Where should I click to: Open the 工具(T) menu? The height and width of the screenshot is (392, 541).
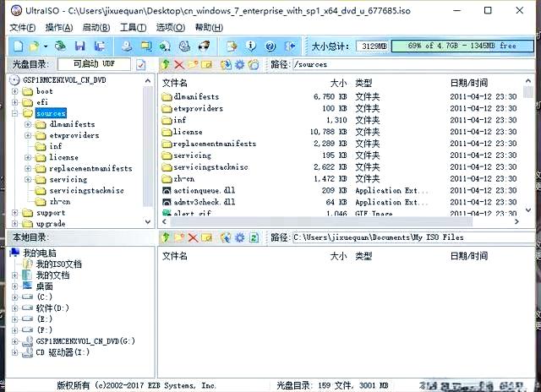[134, 27]
